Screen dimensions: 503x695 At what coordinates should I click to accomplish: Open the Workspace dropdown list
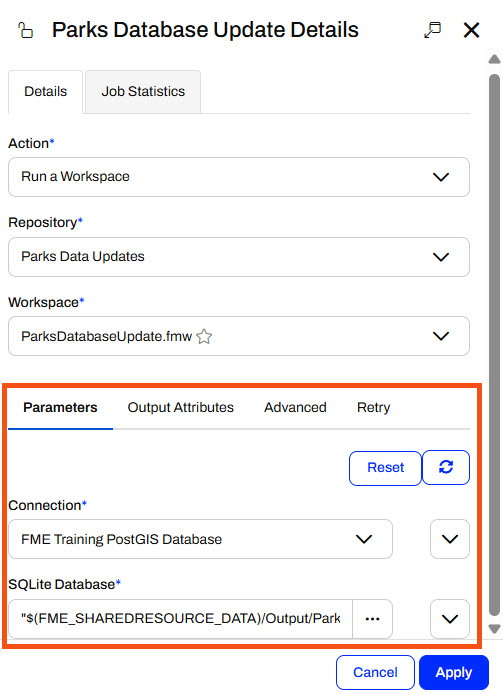(239, 336)
